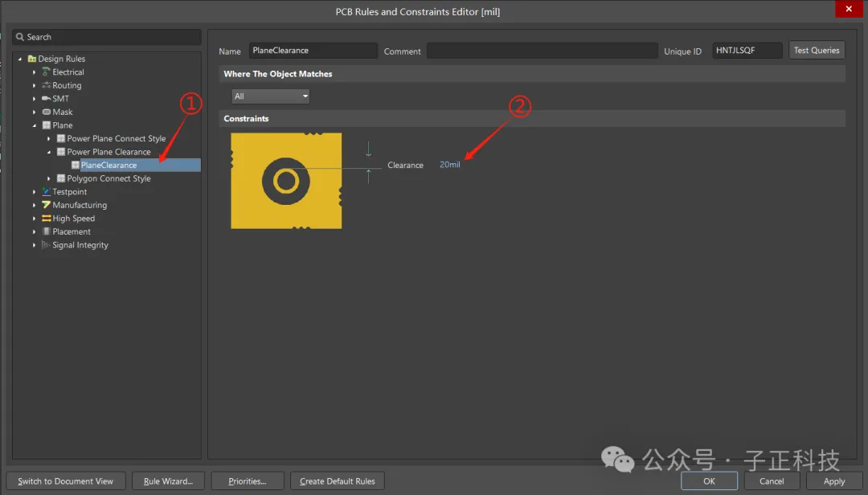Screen dimensions: 868x495
Task: Expand the Placement rules node
Action: [35, 231]
